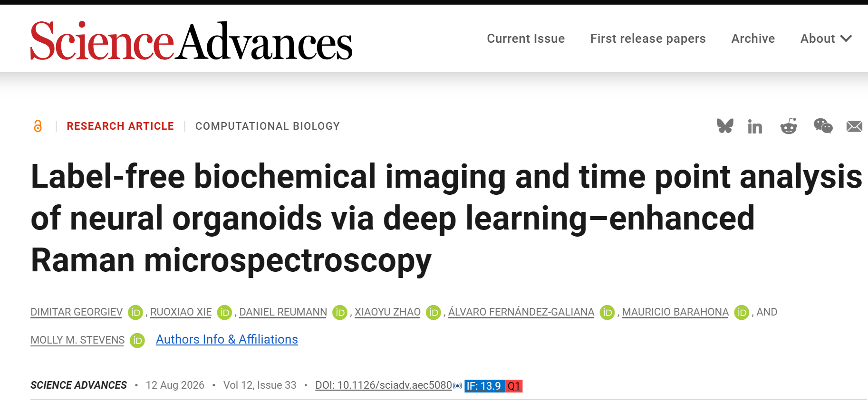Expand the About dropdown menu

click(x=826, y=38)
